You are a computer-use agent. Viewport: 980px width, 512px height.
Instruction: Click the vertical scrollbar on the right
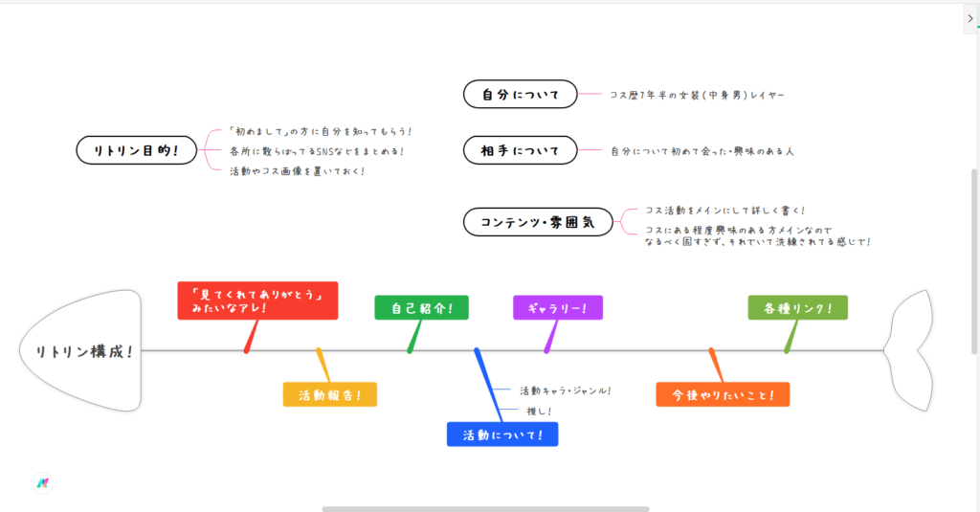[x=974, y=258]
